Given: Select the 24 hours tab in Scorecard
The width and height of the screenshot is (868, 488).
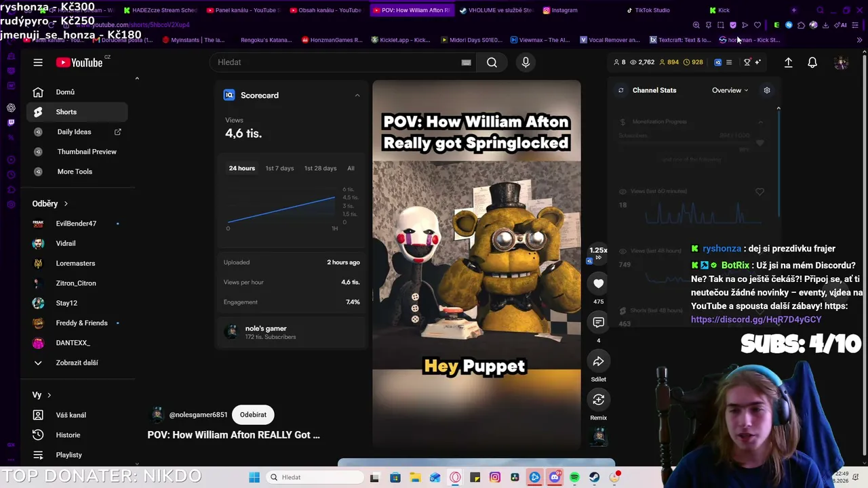Looking at the screenshot, I should 242,168.
